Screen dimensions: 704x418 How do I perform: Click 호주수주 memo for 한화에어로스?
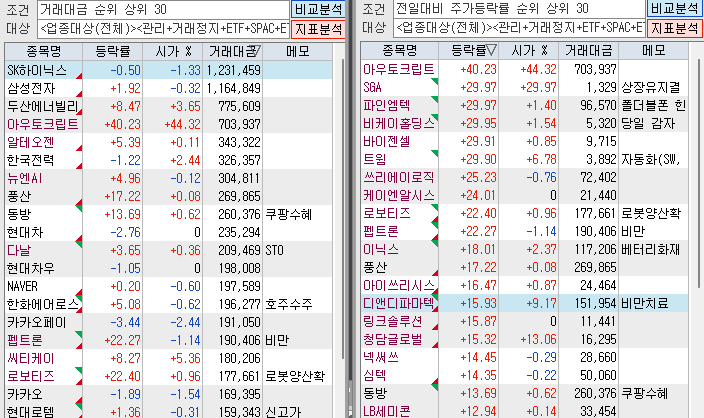click(288, 304)
